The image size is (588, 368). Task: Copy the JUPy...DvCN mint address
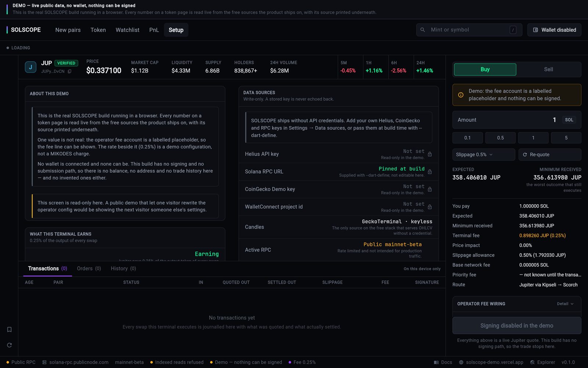click(69, 71)
